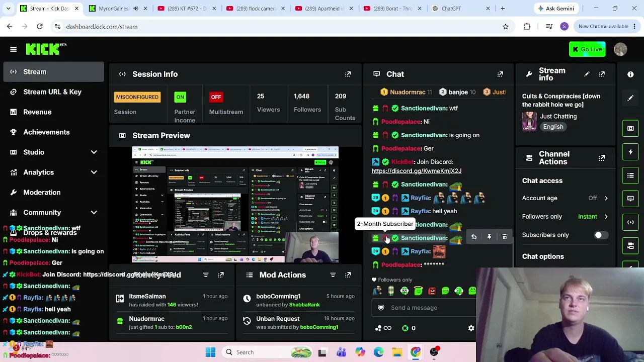Insert the red angry face emote
This screenshot has width=644, height=362.
[432, 291]
